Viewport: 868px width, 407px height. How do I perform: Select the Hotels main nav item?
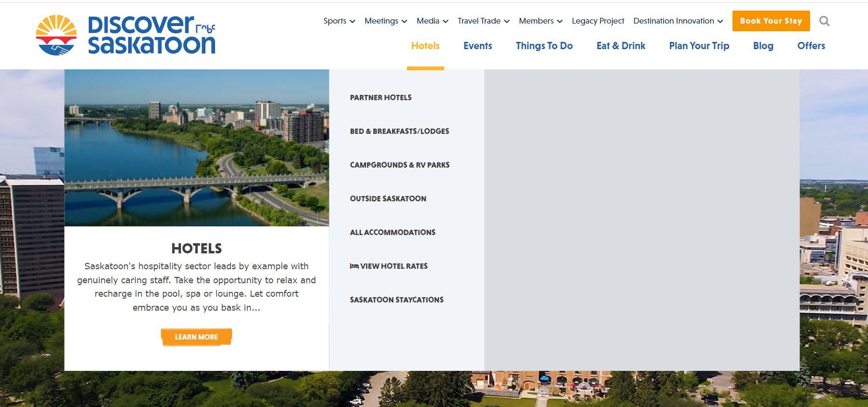coord(425,46)
